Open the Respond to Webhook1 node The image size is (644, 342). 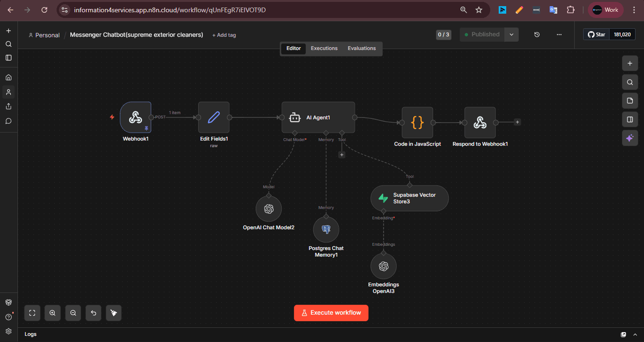pos(480,123)
